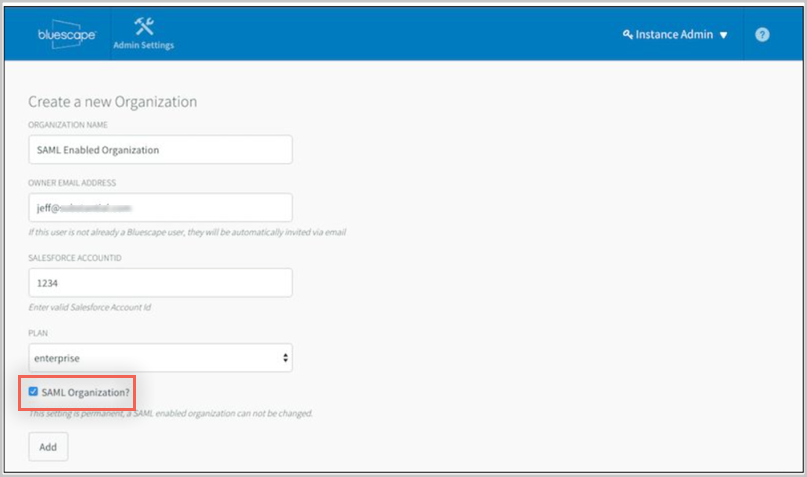807x477 pixels.
Task: Focus the Salesforce AccountID field with 1234
Action: click(x=160, y=282)
